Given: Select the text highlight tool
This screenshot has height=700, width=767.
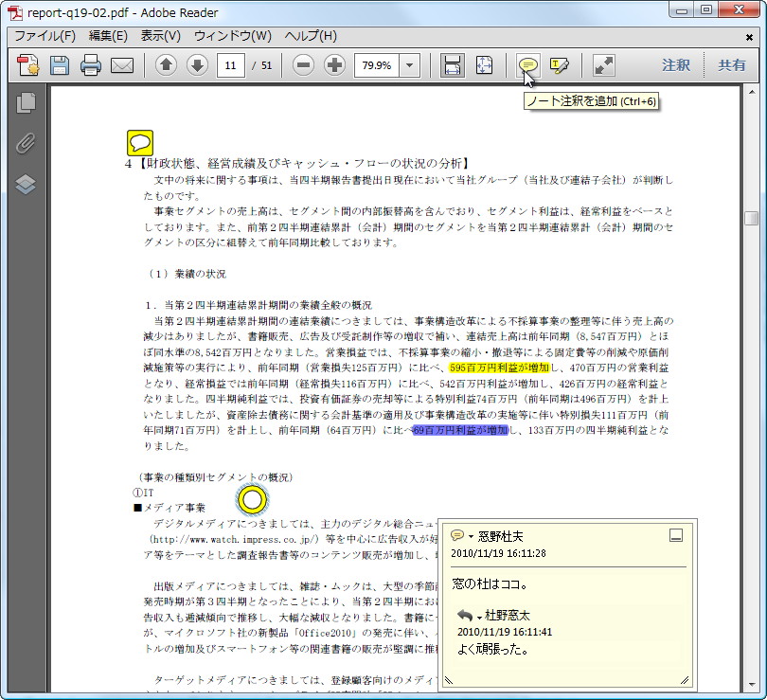Looking at the screenshot, I should [559, 65].
